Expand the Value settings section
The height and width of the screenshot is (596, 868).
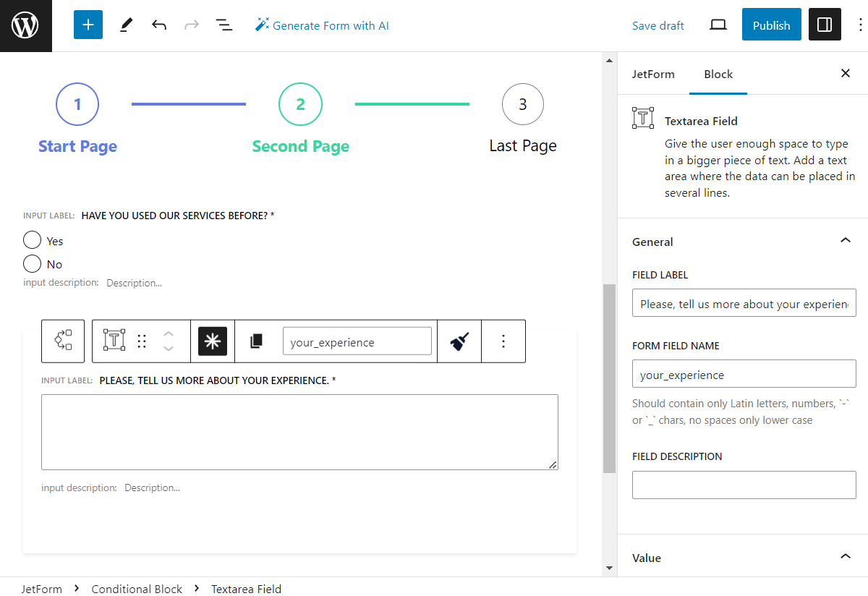click(x=845, y=556)
